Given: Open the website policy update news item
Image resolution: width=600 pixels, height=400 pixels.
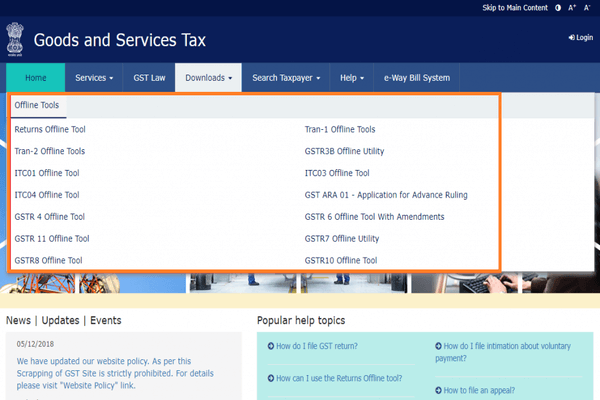Looking at the screenshot, I should tap(115, 373).
